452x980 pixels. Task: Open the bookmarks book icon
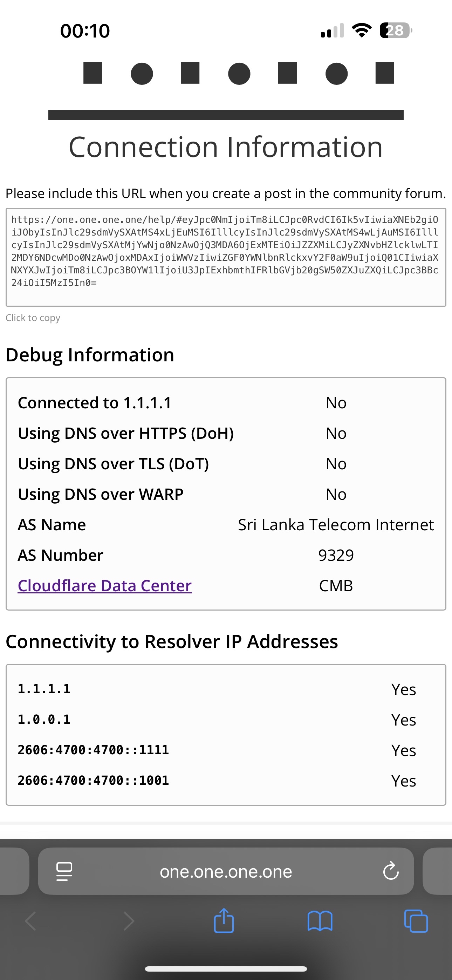pos(320,921)
